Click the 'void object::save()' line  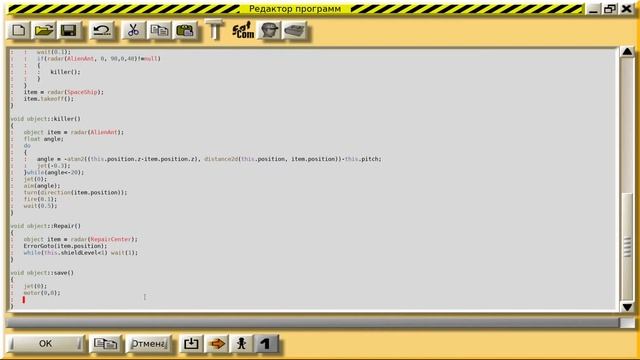coord(42,273)
